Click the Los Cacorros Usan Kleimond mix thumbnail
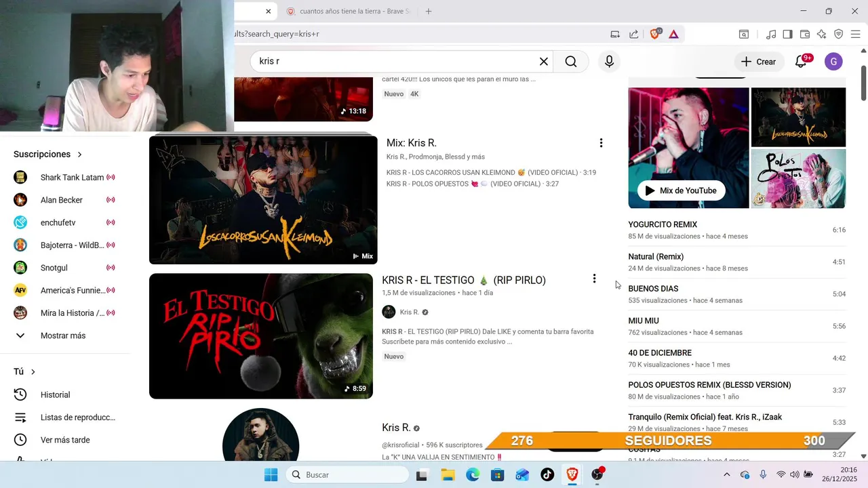This screenshot has width=868, height=488. (263, 200)
